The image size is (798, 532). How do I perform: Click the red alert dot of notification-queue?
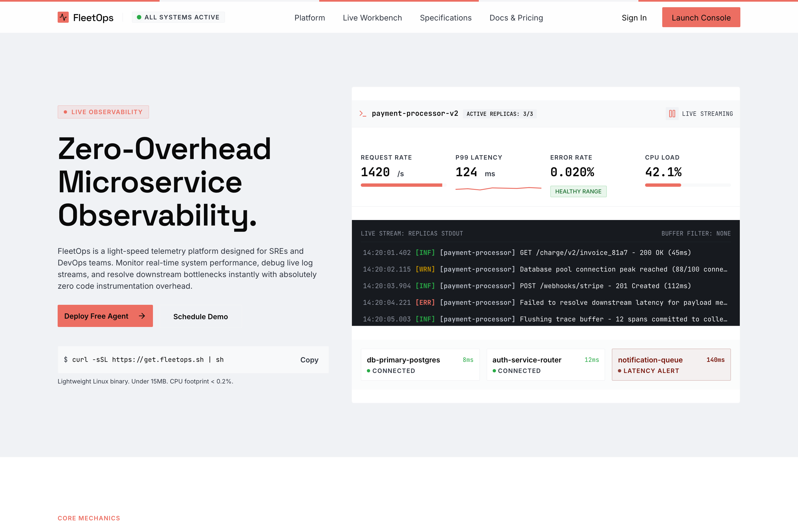(x=620, y=371)
